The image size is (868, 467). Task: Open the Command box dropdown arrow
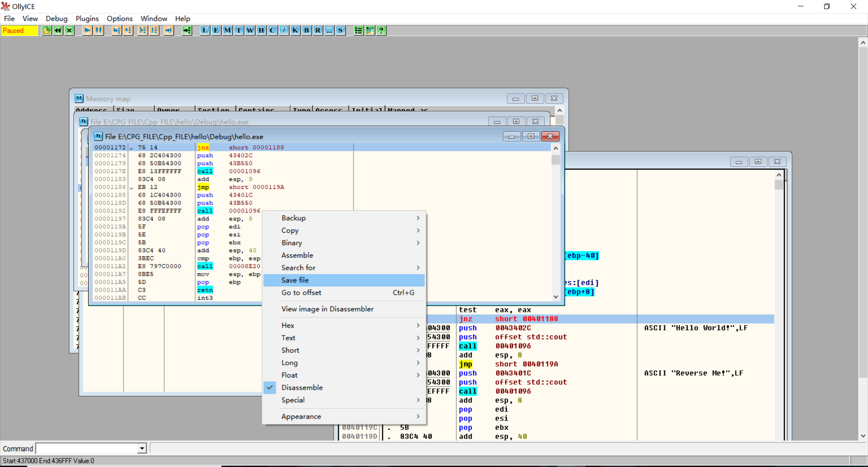coord(142,448)
